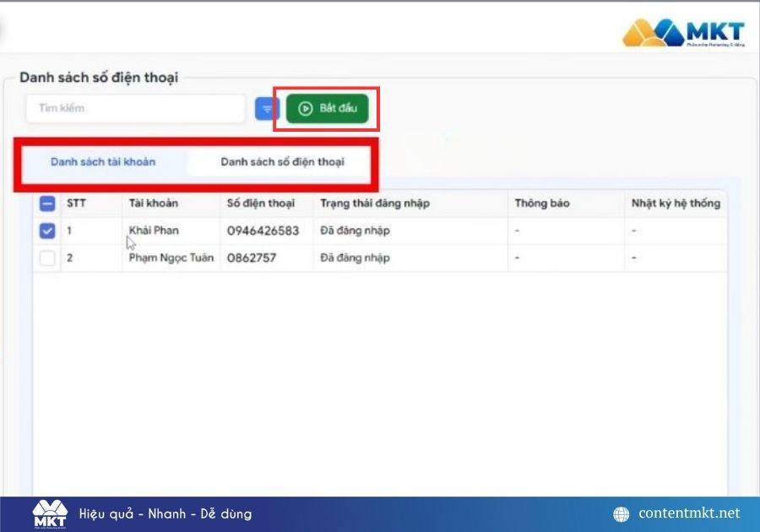The width and height of the screenshot is (760, 532).
Task: Click the Số điện thoại column header
Action: 261,204
